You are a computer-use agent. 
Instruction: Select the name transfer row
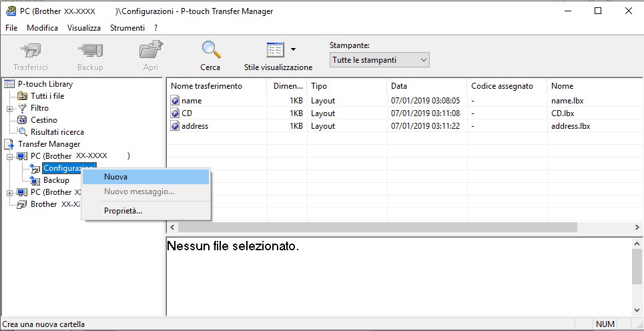tap(404, 101)
